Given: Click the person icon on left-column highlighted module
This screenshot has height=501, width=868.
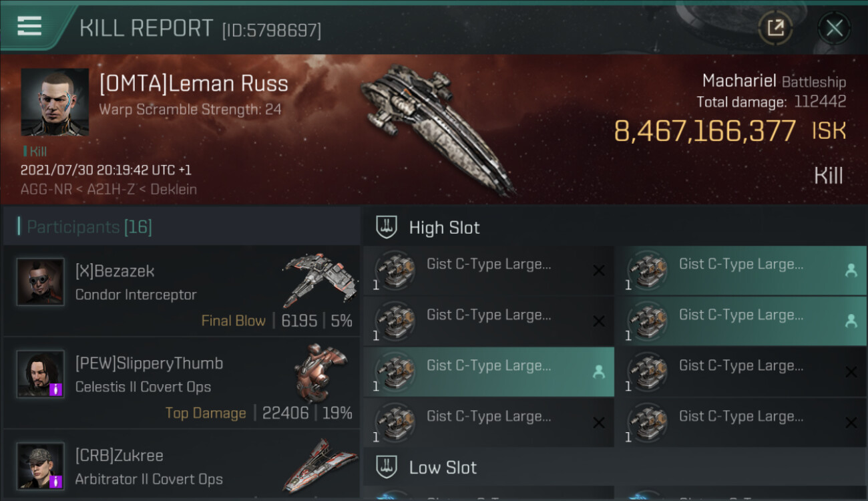Looking at the screenshot, I should pyautogui.click(x=598, y=372).
